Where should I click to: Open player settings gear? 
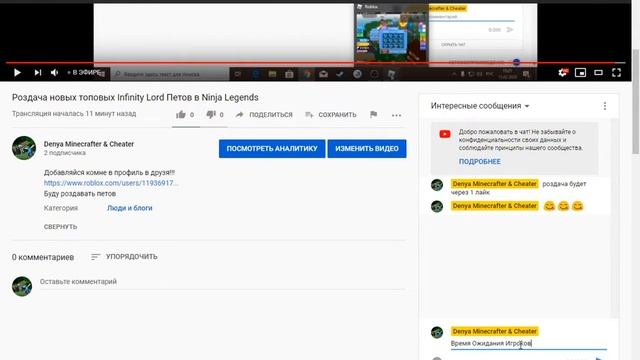[562, 73]
